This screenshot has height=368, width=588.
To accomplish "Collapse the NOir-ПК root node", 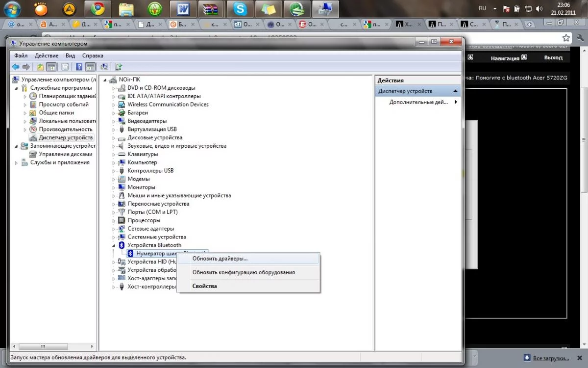I will pos(105,79).
